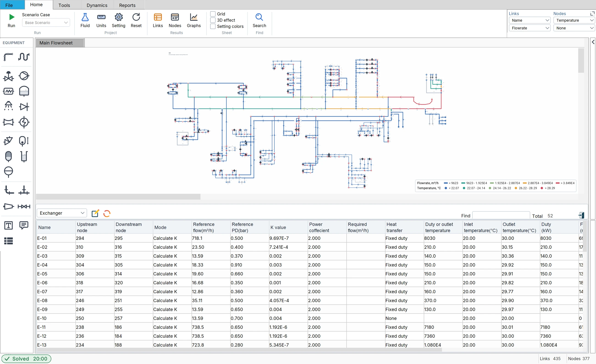Image resolution: width=596 pixels, height=364 pixels.
Task: Enable the Grid checkbox
Action: pos(213,14)
